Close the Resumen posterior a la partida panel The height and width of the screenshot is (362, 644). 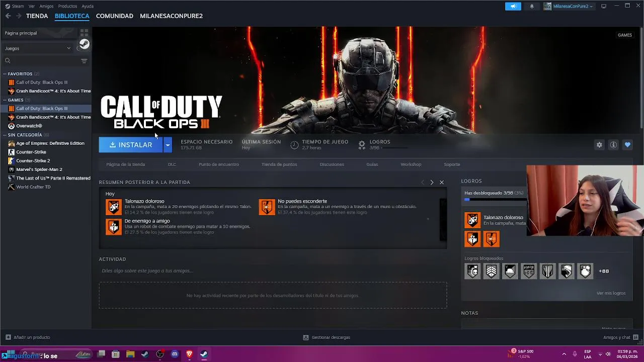pos(442,182)
